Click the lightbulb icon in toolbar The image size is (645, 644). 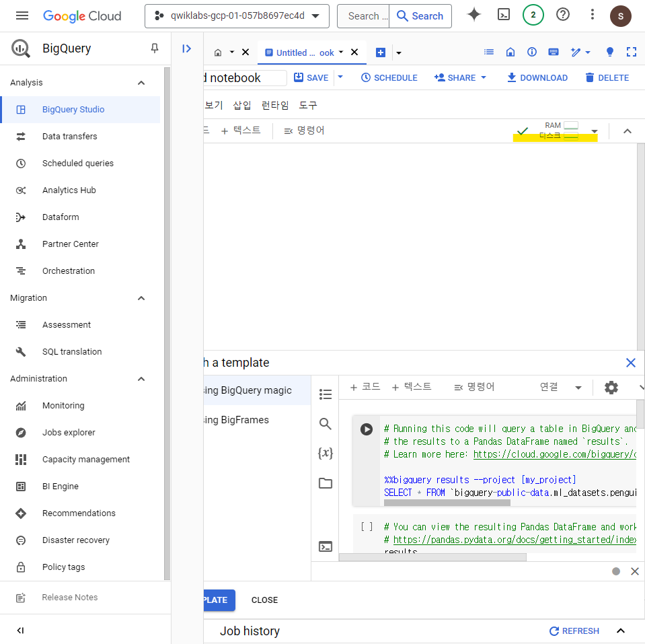[x=609, y=52]
